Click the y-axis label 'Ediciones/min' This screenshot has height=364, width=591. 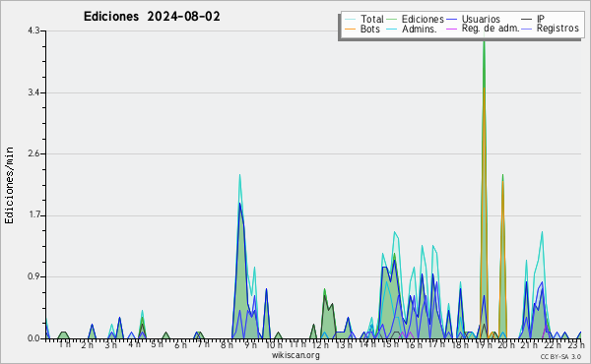(9, 185)
